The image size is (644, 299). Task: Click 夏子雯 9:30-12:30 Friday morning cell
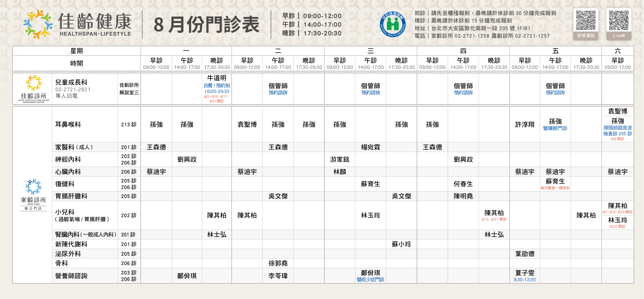click(x=525, y=276)
